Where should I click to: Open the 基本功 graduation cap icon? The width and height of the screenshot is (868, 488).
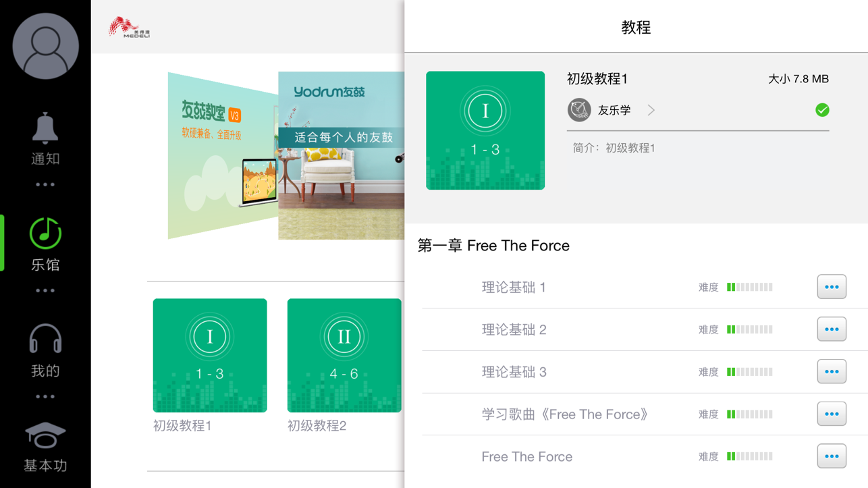tap(45, 436)
